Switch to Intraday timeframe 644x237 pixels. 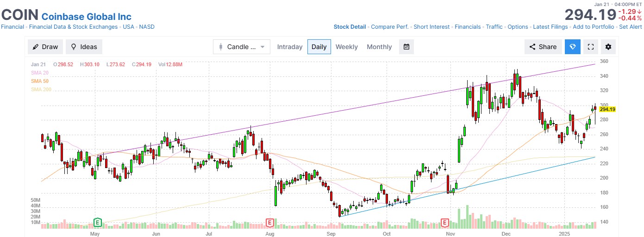coord(290,47)
